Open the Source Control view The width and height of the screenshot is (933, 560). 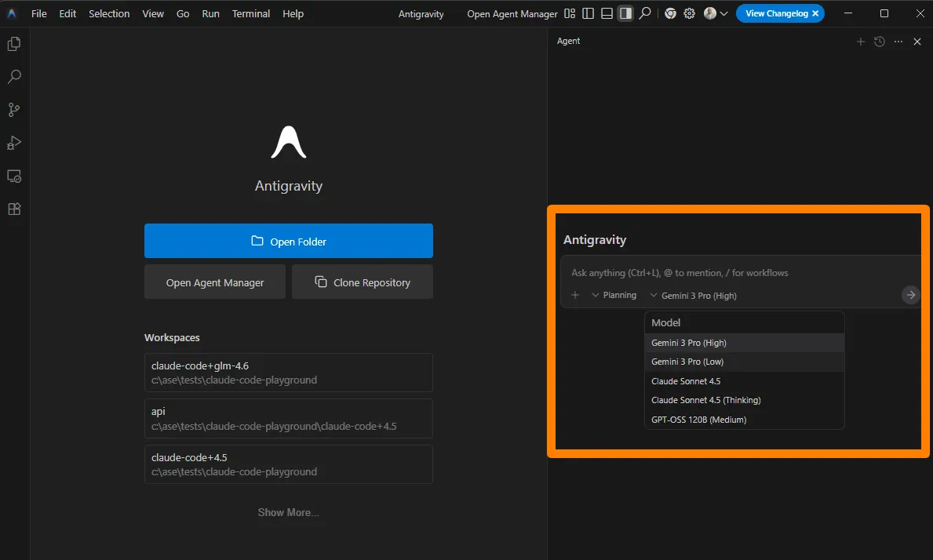coord(14,109)
